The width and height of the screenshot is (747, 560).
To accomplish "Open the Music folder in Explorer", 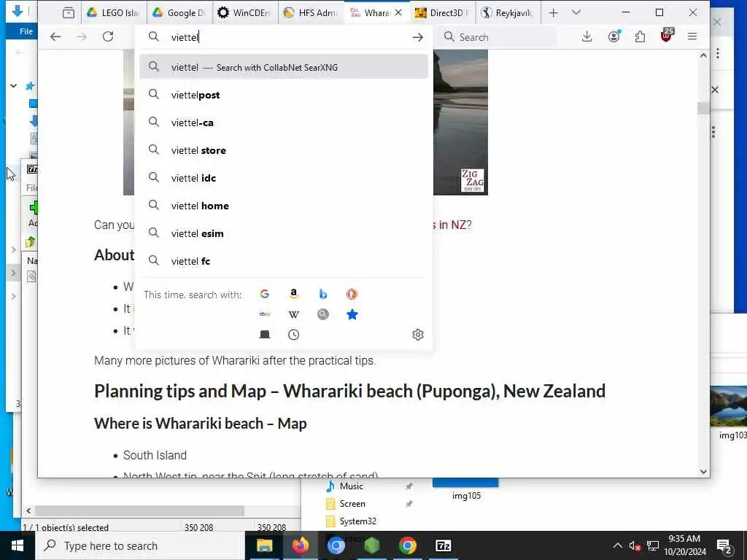I will 351,486.
